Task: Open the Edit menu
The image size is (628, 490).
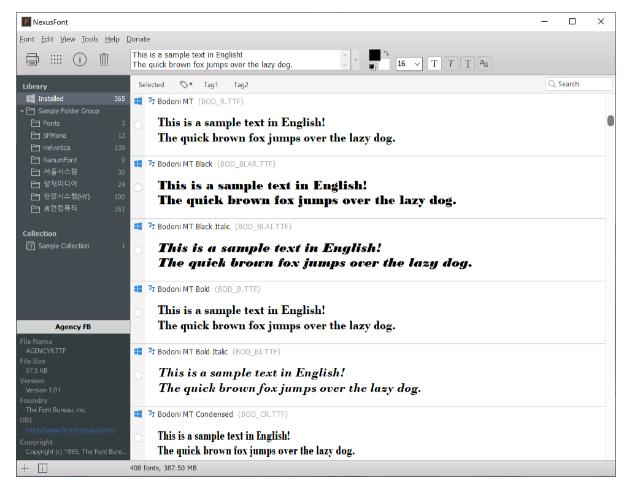Action: pyautogui.click(x=47, y=39)
